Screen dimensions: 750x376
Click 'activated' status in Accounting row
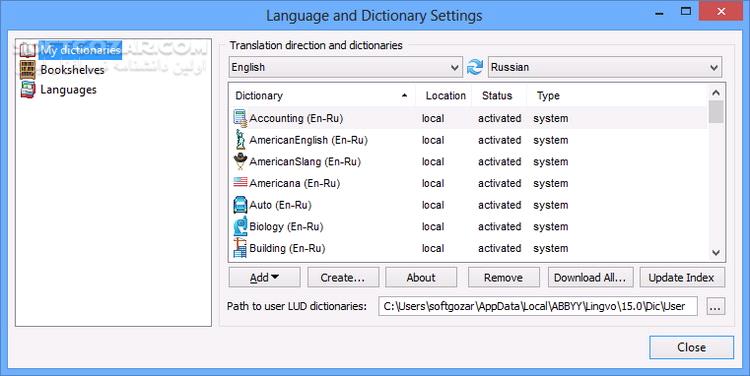(499, 118)
